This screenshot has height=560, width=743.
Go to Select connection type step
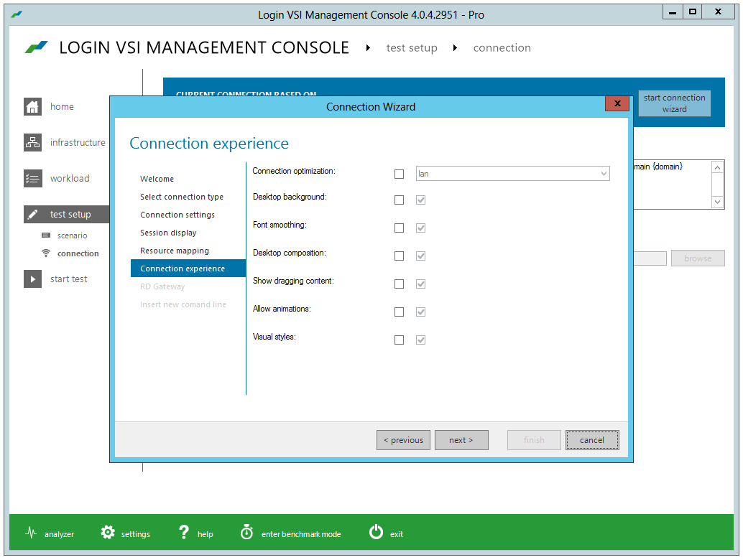pos(182,197)
